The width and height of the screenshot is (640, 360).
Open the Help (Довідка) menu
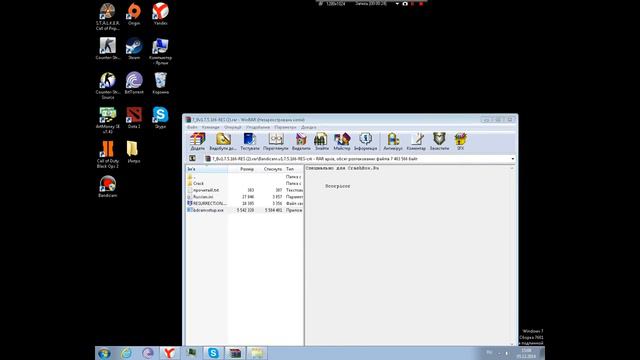pos(309,127)
